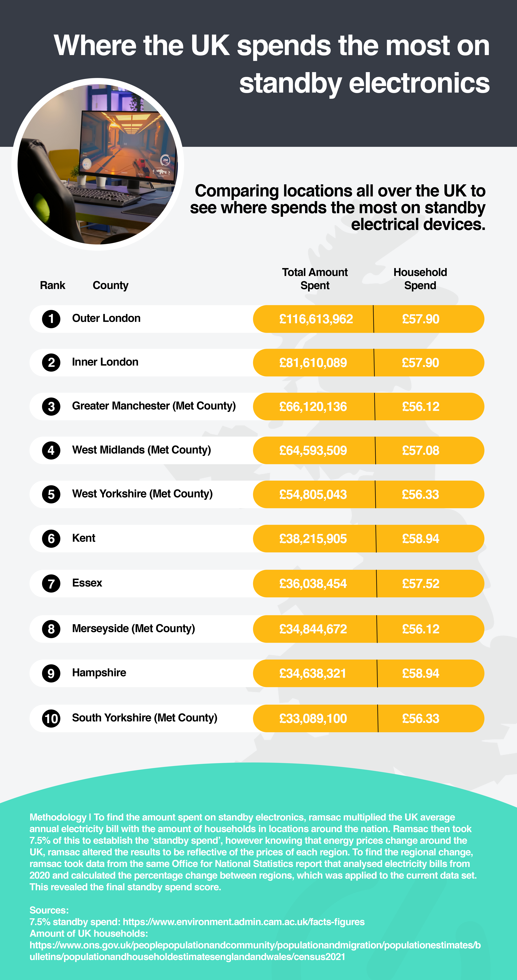Click the rank 2 number badge

(51, 362)
